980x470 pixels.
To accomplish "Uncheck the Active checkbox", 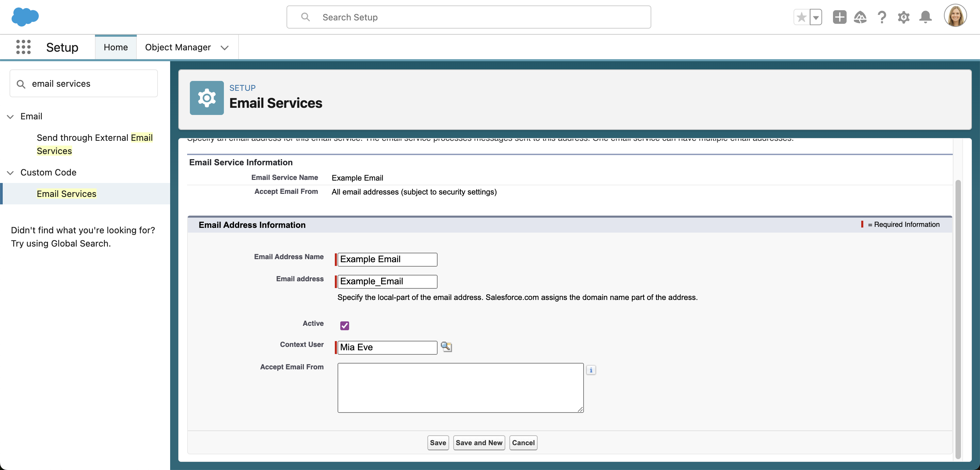I will pyautogui.click(x=345, y=325).
